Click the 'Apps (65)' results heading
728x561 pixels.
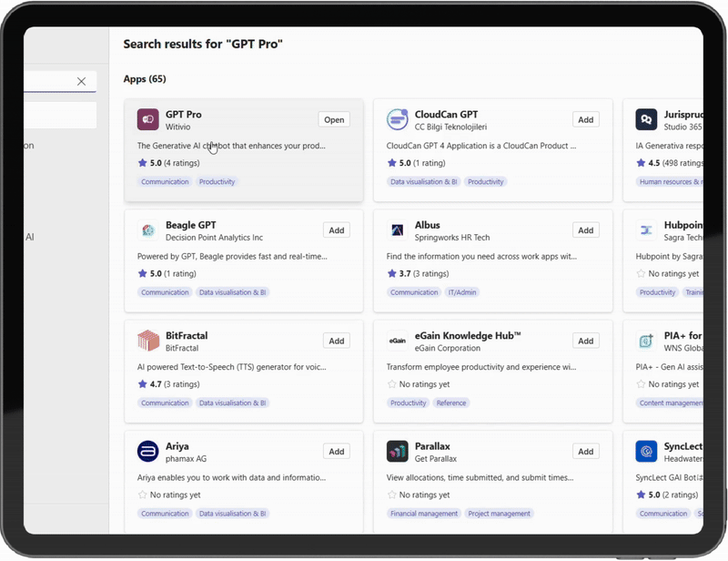(x=145, y=79)
